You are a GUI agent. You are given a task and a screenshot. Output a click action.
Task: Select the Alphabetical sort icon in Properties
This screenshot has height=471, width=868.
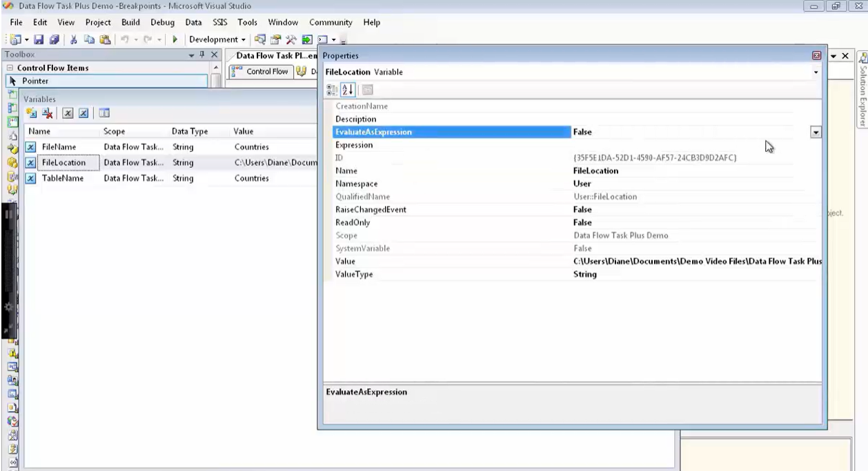(348, 90)
